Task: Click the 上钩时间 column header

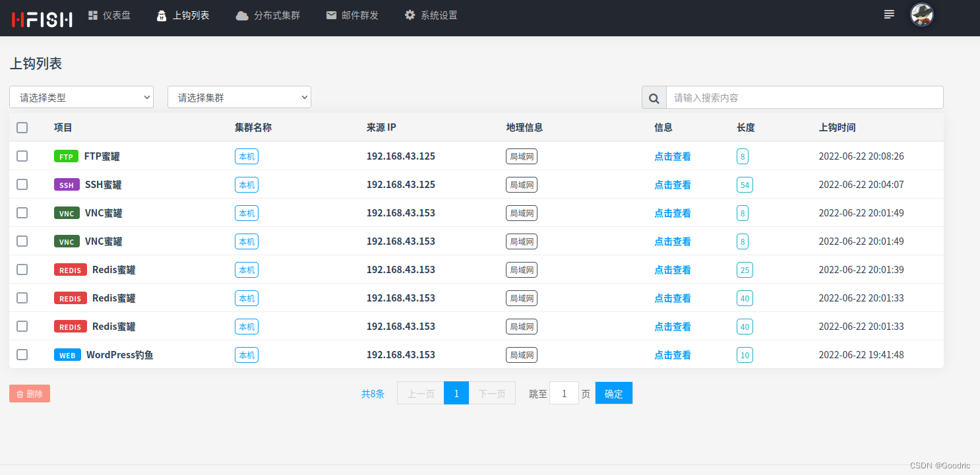Action: pyautogui.click(x=837, y=127)
